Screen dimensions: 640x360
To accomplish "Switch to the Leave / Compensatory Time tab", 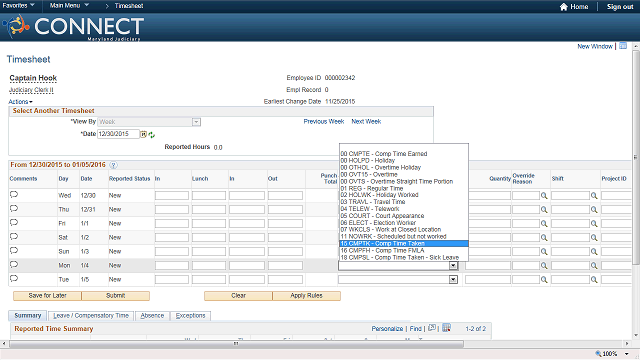I will (x=91, y=316).
